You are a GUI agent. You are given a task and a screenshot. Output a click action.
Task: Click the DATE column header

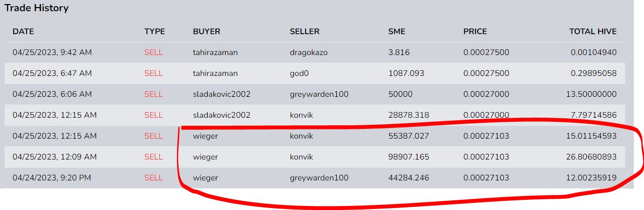pyautogui.click(x=23, y=32)
